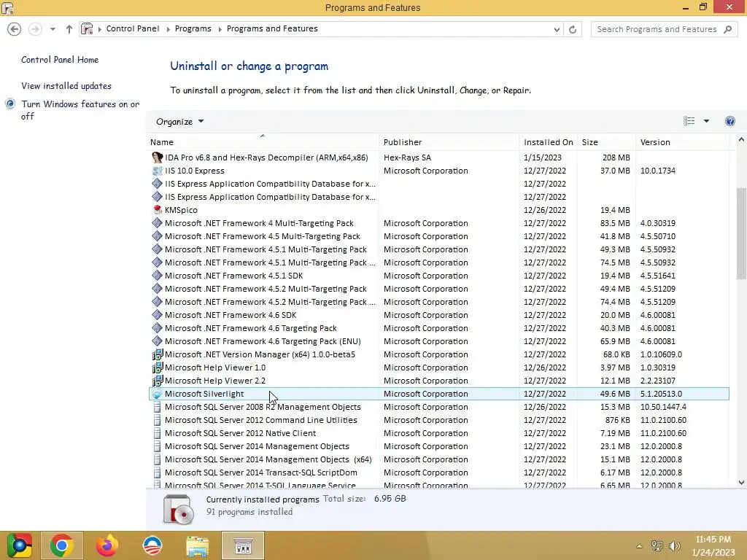Image resolution: width=747 pixels, height=560 pixels.
Task: Open the Organize dropdown menu
Action: point(179,122)
